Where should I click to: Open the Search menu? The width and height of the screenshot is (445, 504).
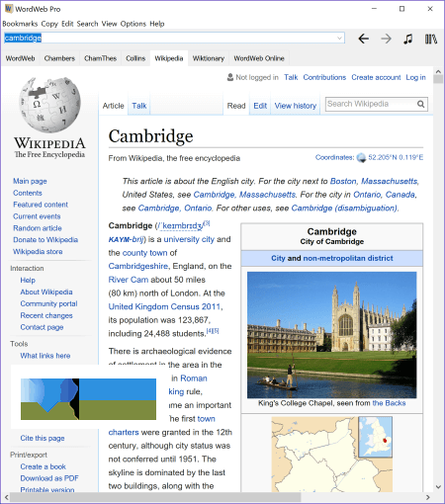(87, 24)
